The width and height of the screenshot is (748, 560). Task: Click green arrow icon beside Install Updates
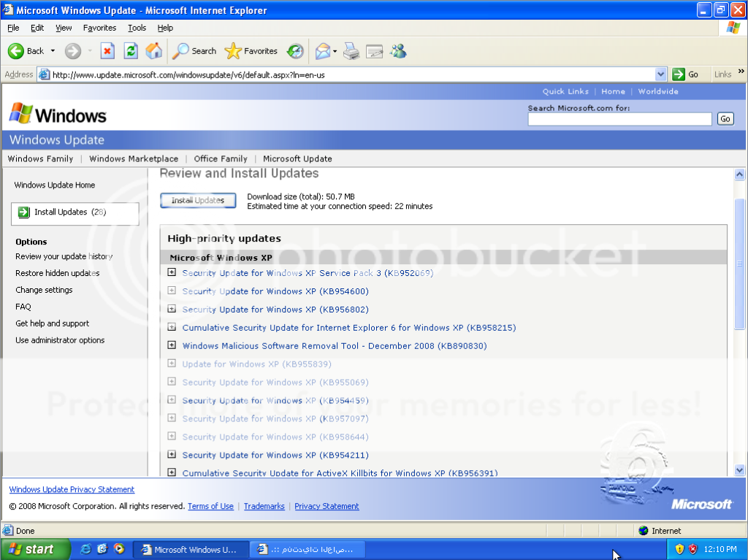24,212
